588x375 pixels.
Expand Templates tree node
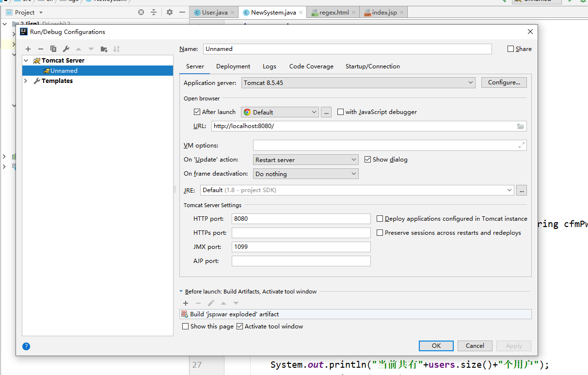pos(26,81)
